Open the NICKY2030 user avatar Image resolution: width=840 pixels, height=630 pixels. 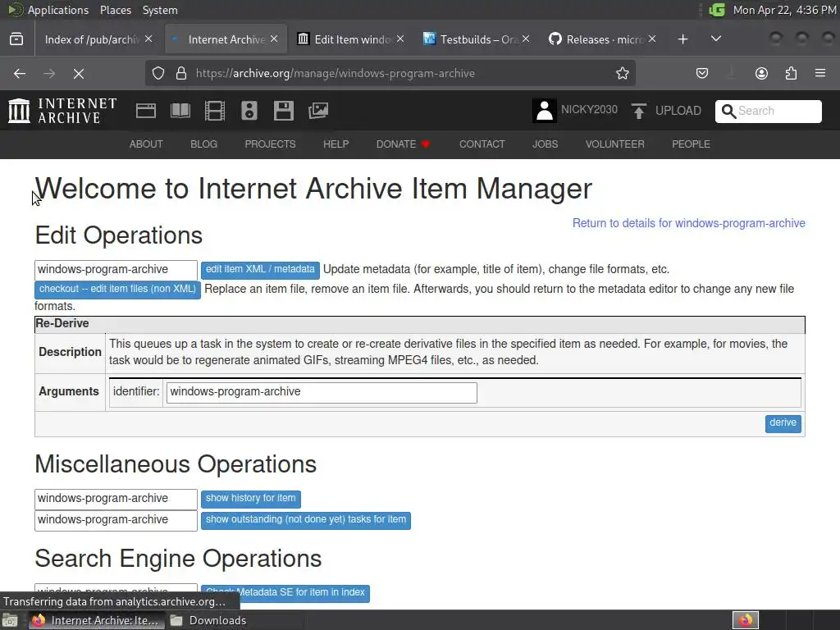tap(545, 111)
